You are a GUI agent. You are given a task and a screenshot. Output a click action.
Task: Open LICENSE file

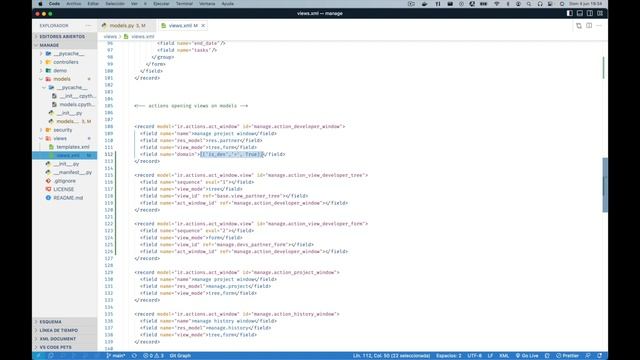tap(64, 189)
